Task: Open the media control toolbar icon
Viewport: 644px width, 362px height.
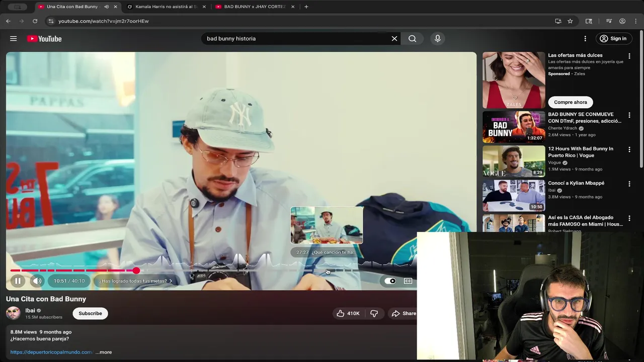Action: 609,21
